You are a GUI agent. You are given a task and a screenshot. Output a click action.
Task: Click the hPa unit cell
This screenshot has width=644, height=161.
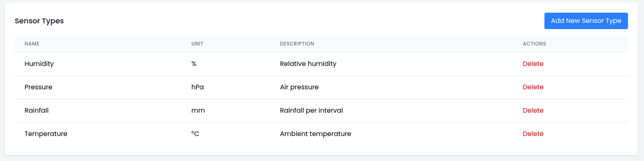click(x=197, y=87)
